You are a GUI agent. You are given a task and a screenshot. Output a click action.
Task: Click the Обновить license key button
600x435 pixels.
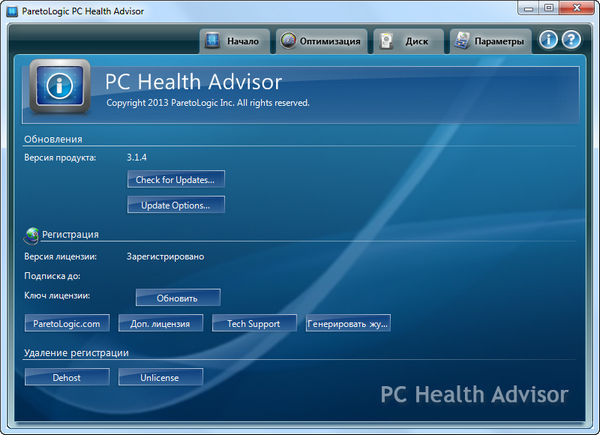177,298
